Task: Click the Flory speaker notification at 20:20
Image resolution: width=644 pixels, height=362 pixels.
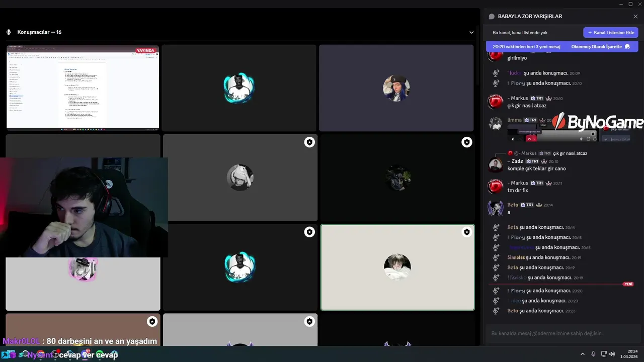Action: (545, 291)
